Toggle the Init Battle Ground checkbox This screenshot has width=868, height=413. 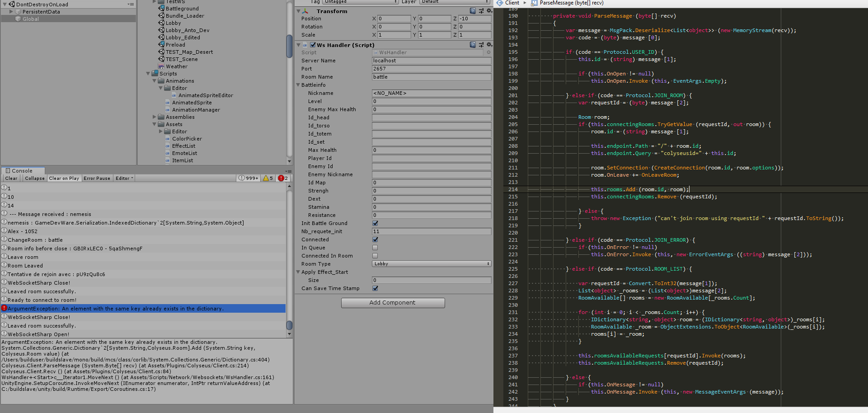pos(375,223)
